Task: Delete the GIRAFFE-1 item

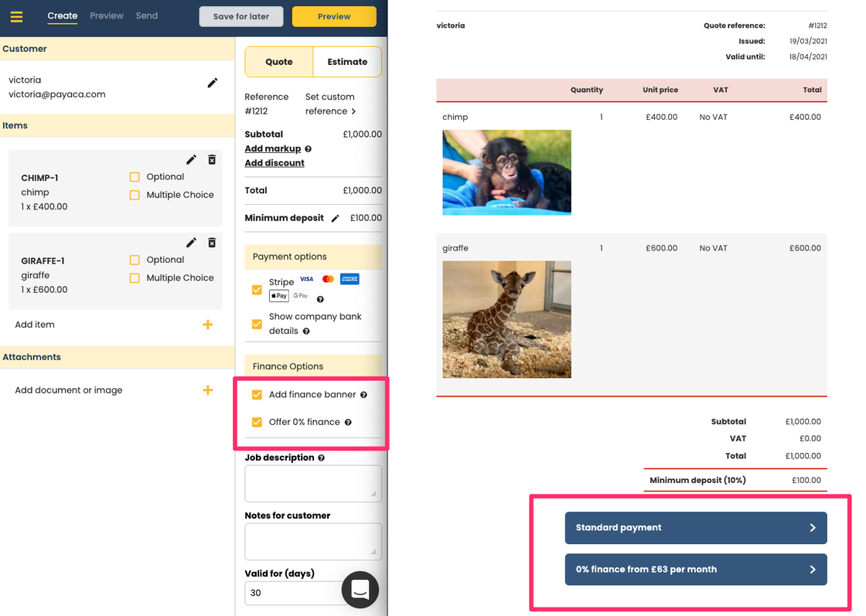Action: [212, 243]
